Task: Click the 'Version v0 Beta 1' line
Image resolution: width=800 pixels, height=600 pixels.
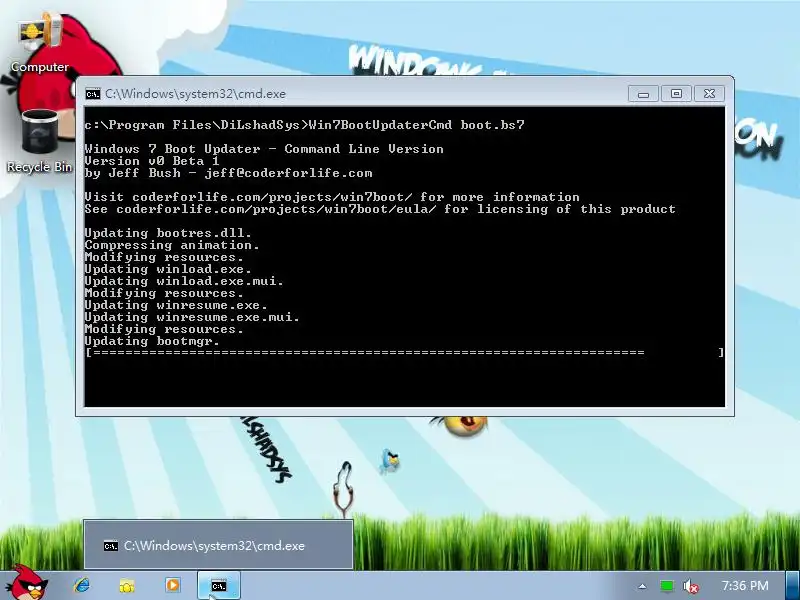Action: click(152, 161)
